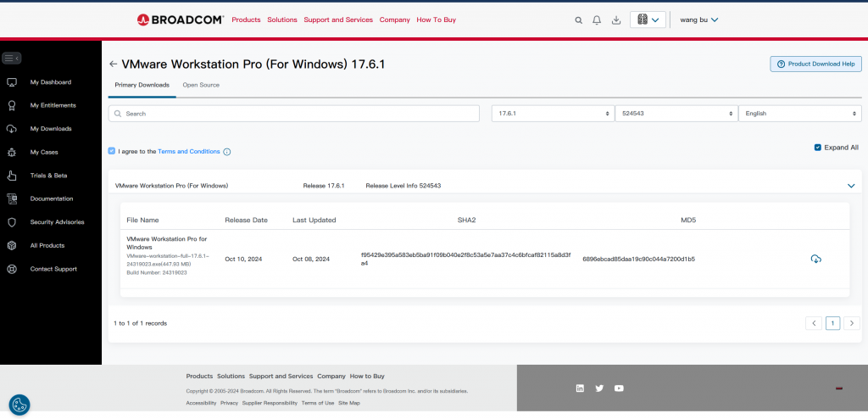
Task: Open the Solutions top menu
Action: point(282,20)
